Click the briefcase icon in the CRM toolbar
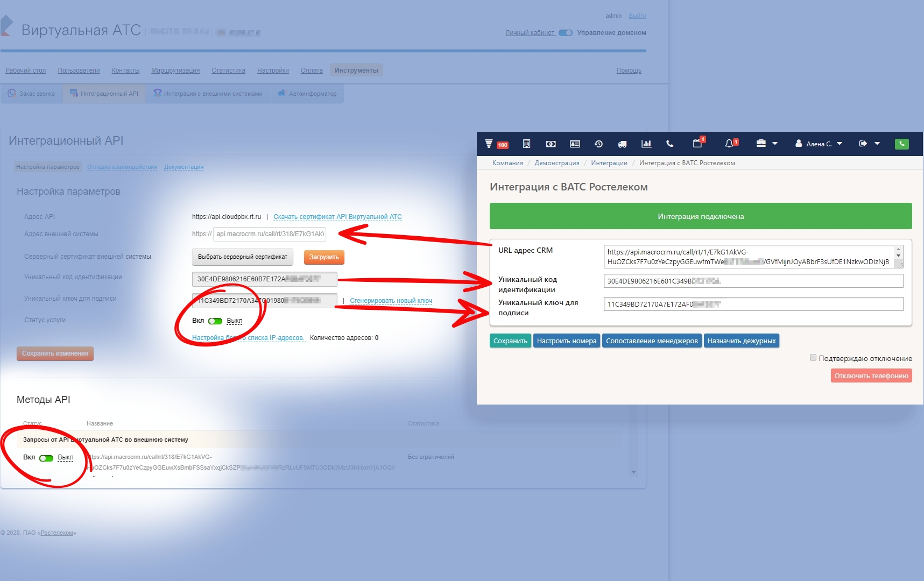The width and height of the screenshot is (924, 581). tap(761, 144)
